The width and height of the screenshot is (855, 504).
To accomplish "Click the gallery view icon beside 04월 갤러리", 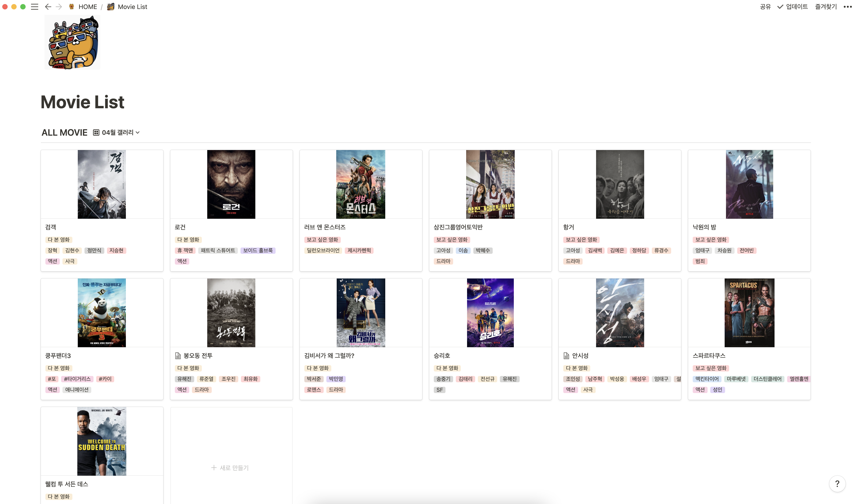I will 96,133.
